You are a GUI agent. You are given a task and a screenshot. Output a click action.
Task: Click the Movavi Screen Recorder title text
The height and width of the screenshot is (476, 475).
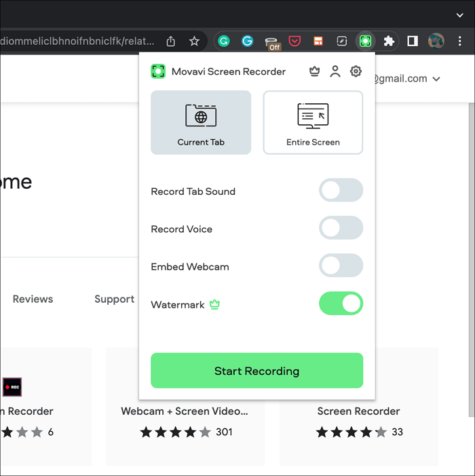pyautogui.click(x=229, y=72)
